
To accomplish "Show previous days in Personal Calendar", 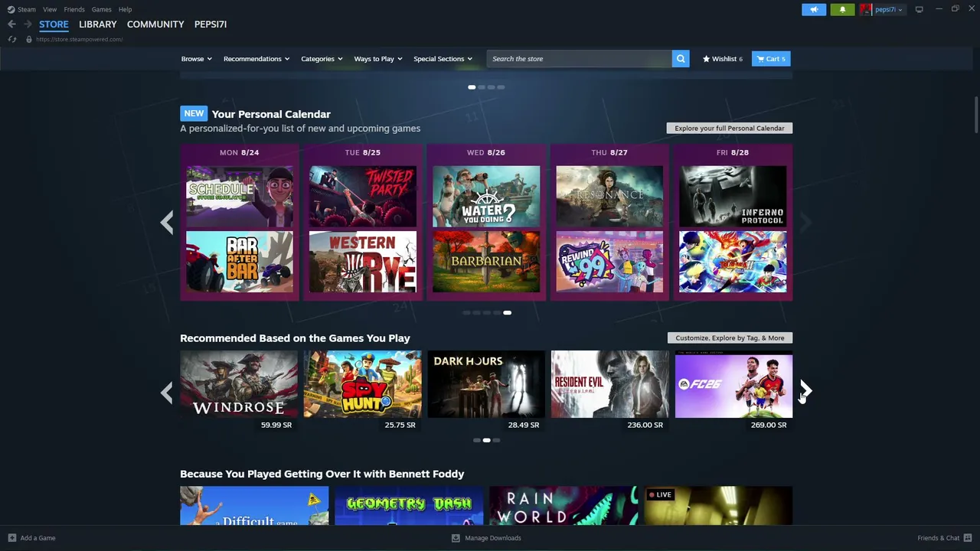I will pos(167,223).
